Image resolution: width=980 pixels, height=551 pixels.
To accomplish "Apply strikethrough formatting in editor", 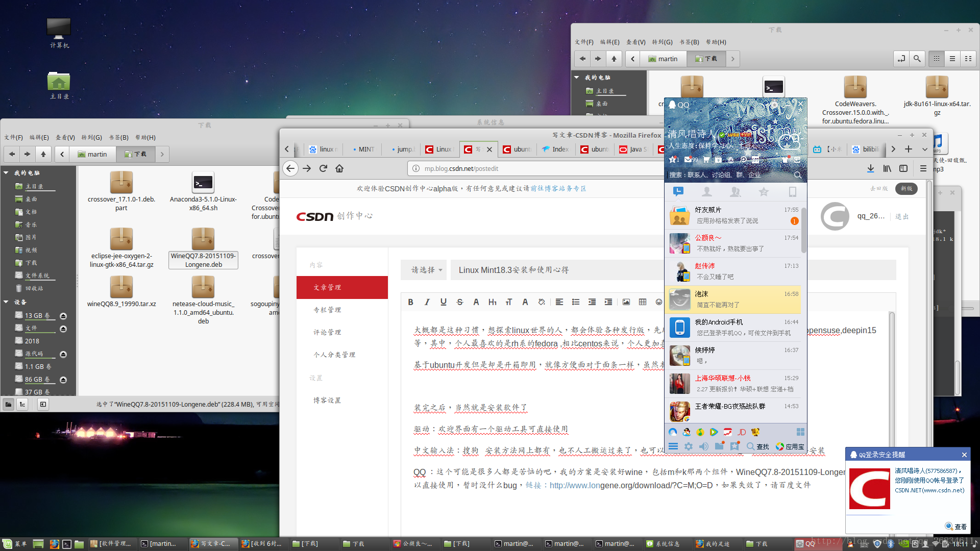I will pos(460,302).
